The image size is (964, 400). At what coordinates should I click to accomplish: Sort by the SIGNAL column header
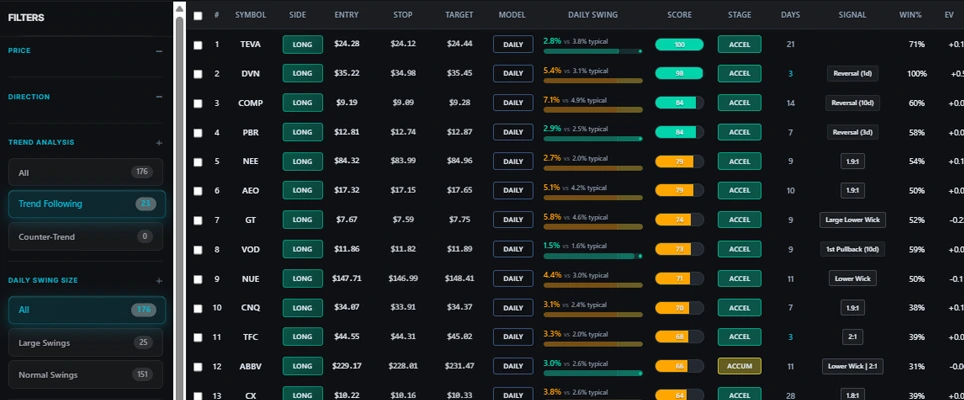pos(852,15)
